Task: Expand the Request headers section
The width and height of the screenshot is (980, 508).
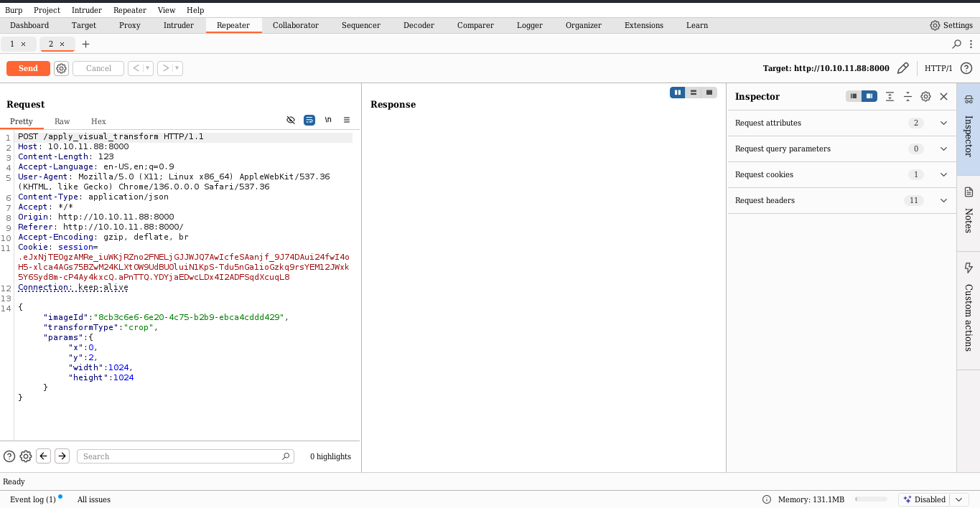Action: (x=944, y=200)
